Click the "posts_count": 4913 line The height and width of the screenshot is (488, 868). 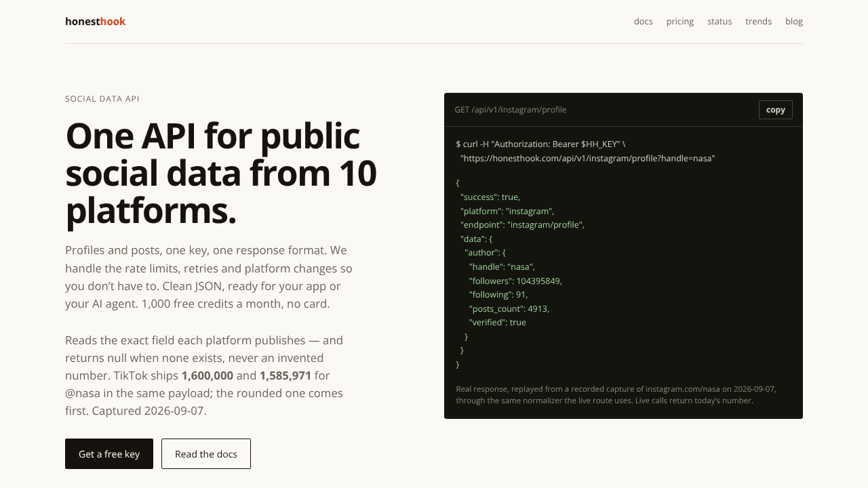tap(509, 308)
